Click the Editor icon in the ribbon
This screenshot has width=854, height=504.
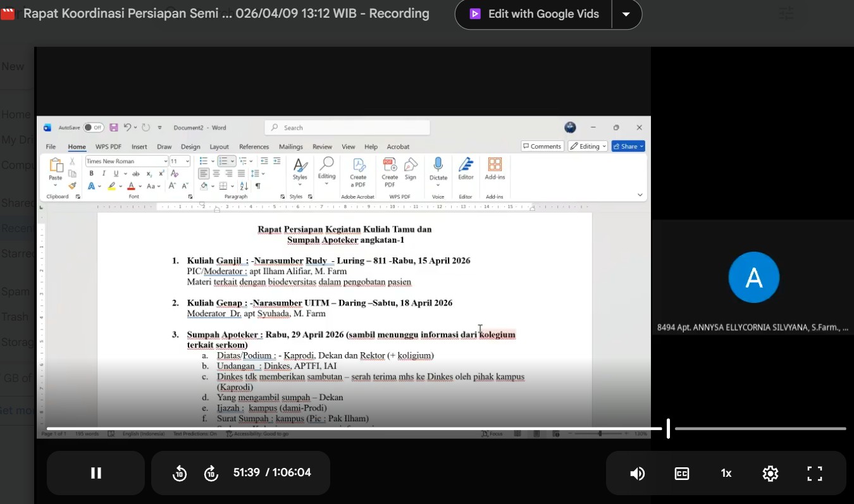click(x=466, y=165)
